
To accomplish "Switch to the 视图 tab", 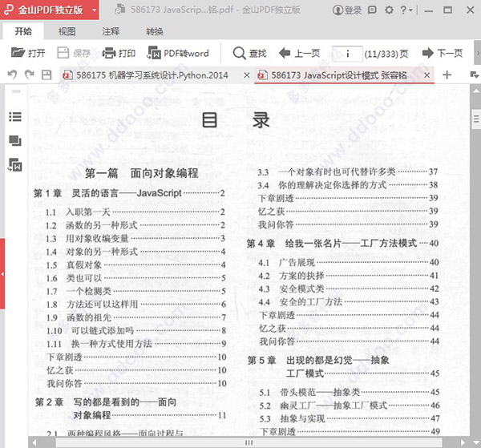I will tap(67, 31).
